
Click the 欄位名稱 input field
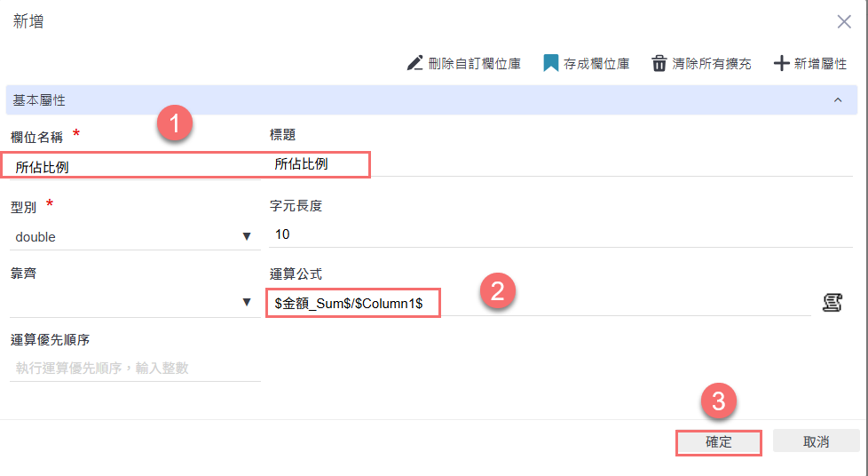133,166
